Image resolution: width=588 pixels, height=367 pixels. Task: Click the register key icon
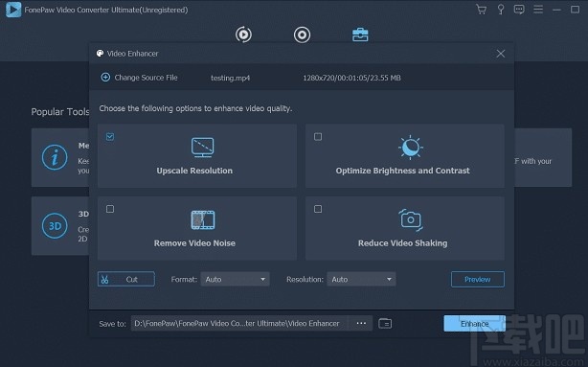coord(500,10)
